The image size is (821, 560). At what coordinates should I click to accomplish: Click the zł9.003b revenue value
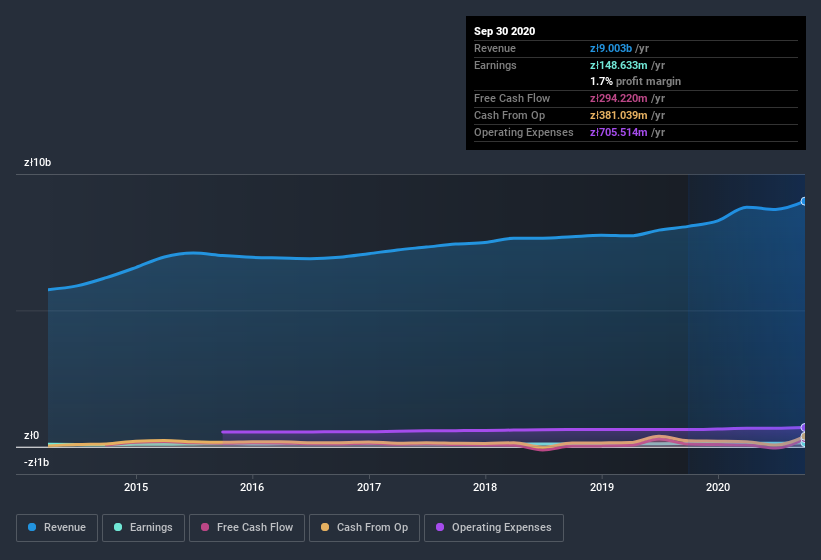point(611,48)
